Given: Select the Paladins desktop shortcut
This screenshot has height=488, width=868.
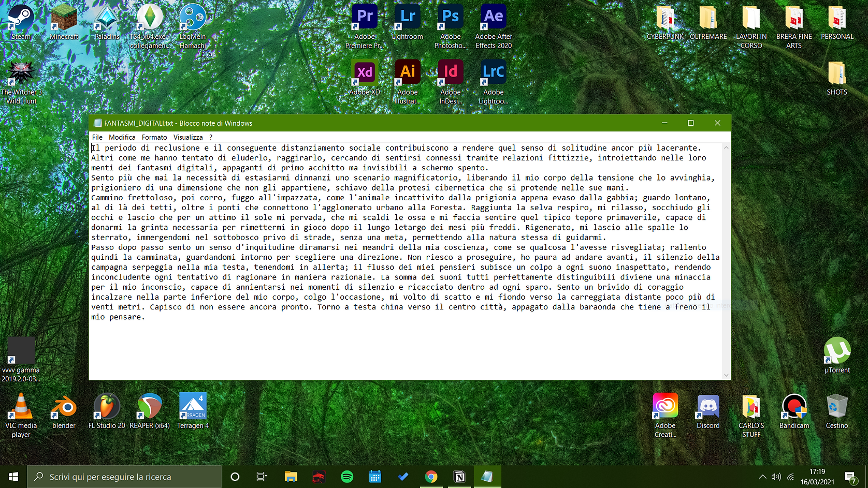Looking at the screenshot, I should pyautogui.click(x=107, y=22).
